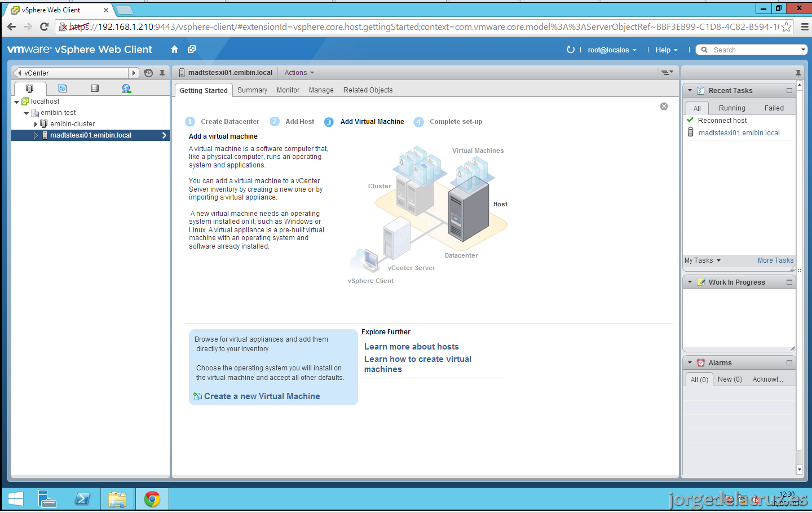The height and width of the screenshot is (513, 812).
Task: Go to the vSphere home page icon
Action: tap(175, 50)
